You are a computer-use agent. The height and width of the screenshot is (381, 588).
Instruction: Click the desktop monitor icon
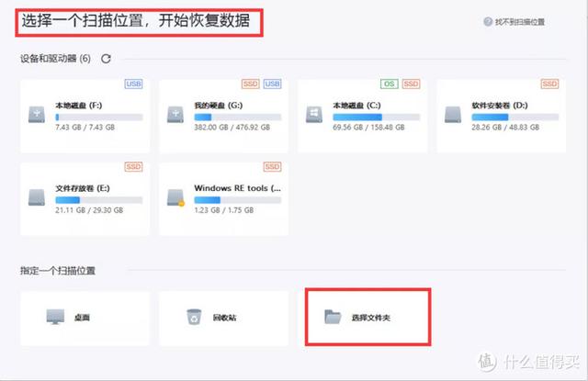(x=55, y=317)
